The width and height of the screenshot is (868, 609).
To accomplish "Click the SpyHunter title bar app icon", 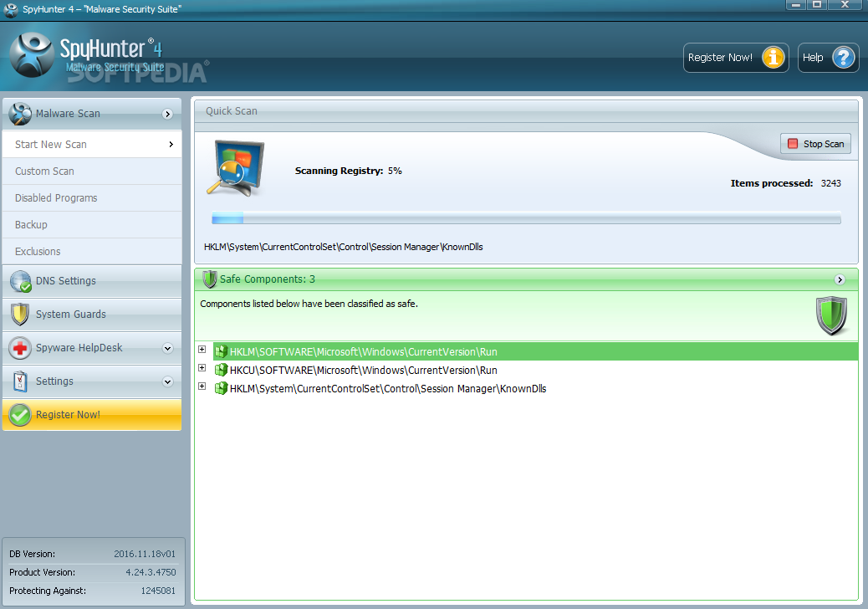I will 11,9.
